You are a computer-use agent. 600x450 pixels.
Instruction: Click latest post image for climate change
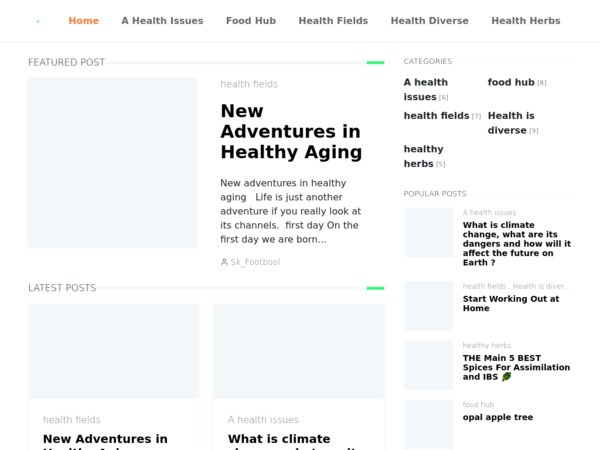299,351
